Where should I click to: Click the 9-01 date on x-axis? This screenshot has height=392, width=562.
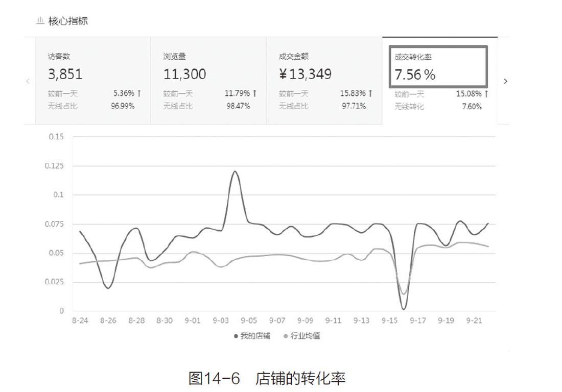193,321
